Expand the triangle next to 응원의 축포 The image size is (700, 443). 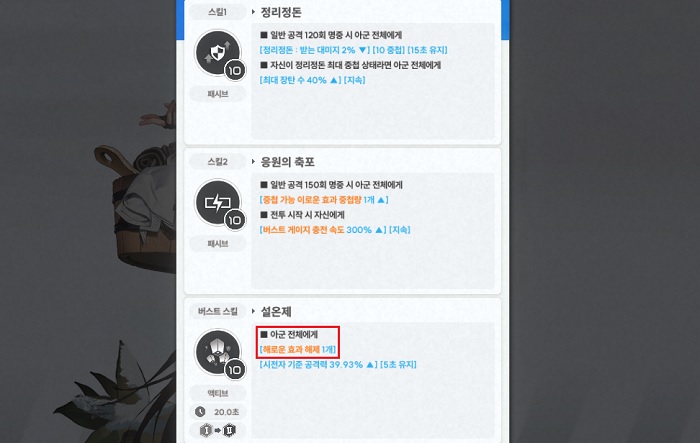point(253,161)
